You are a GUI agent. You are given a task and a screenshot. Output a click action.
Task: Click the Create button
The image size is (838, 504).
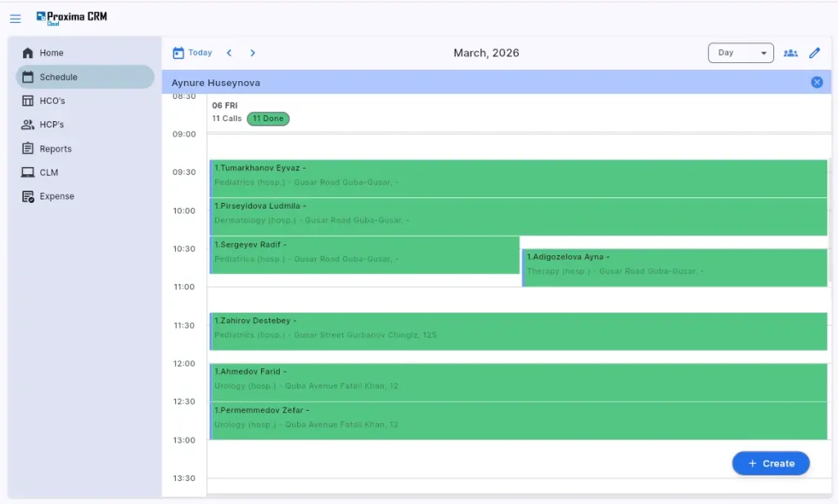771,463
